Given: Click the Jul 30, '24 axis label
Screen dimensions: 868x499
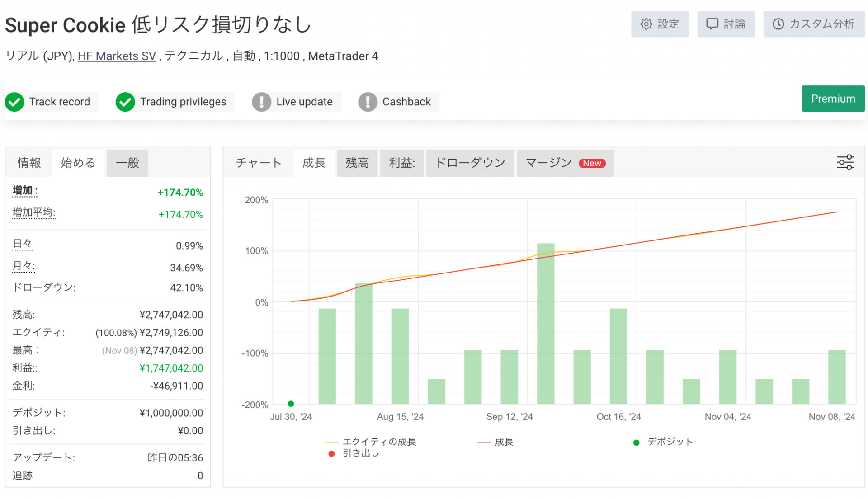Looking at the screenshot, I should 291,417.
